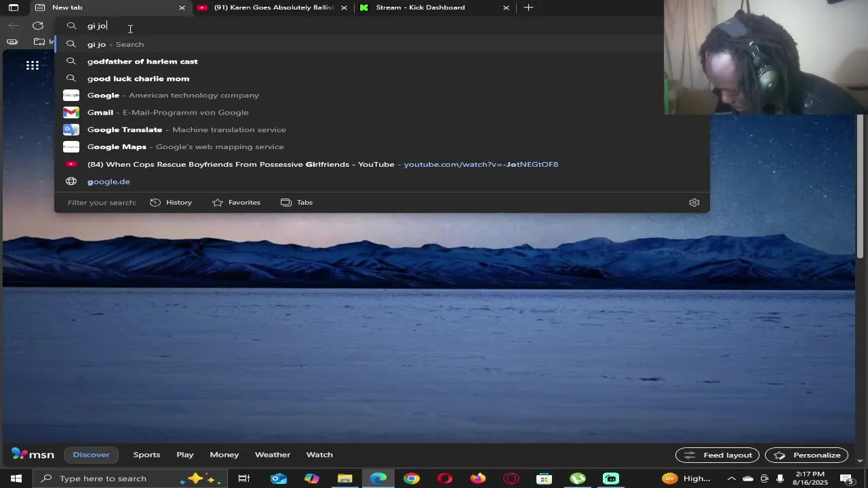Click the msn logo

pyautogui.click(x=33, y=455)
